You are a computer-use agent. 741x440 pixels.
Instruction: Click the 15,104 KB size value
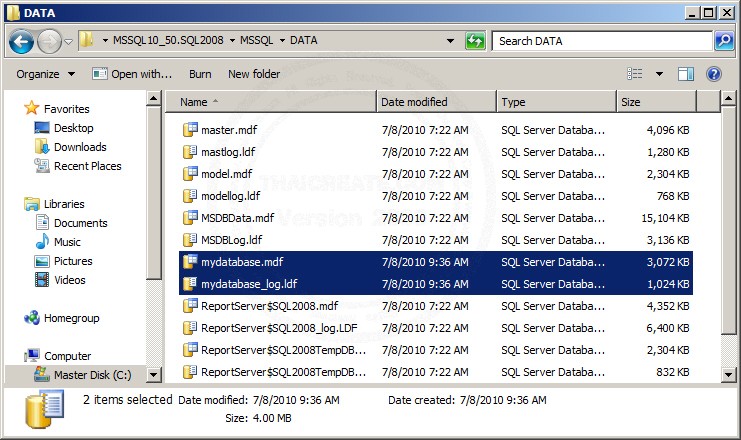tap(665, 218)
